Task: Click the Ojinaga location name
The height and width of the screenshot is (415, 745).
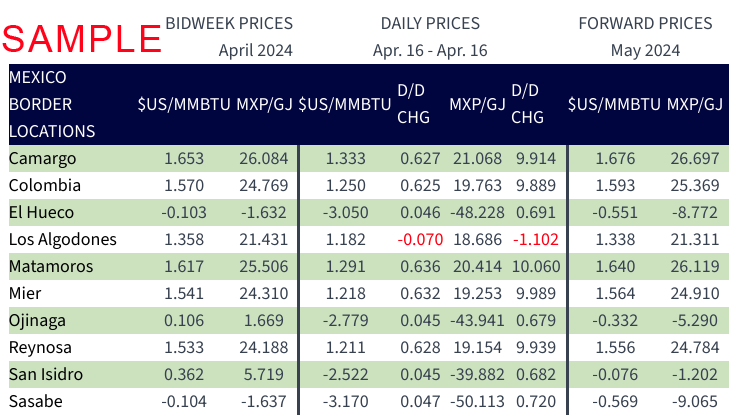Action: point(37,321)
